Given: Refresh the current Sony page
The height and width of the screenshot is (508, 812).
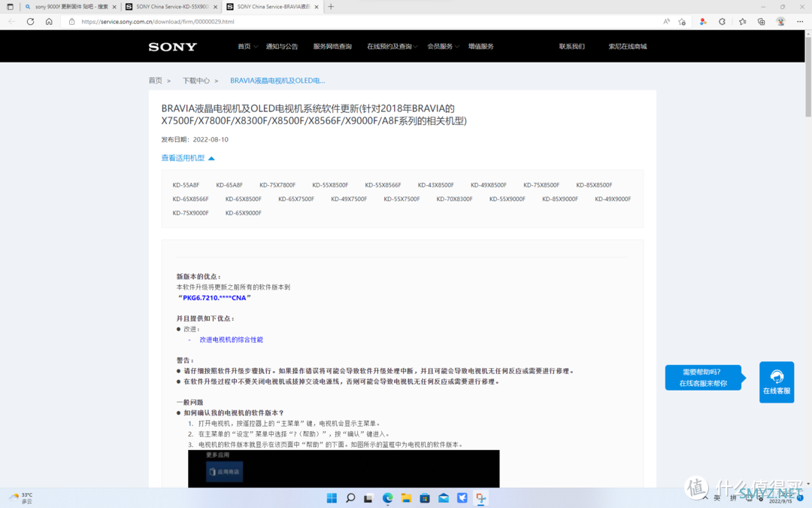Looking at the screenshot, I should pos(31,22).
